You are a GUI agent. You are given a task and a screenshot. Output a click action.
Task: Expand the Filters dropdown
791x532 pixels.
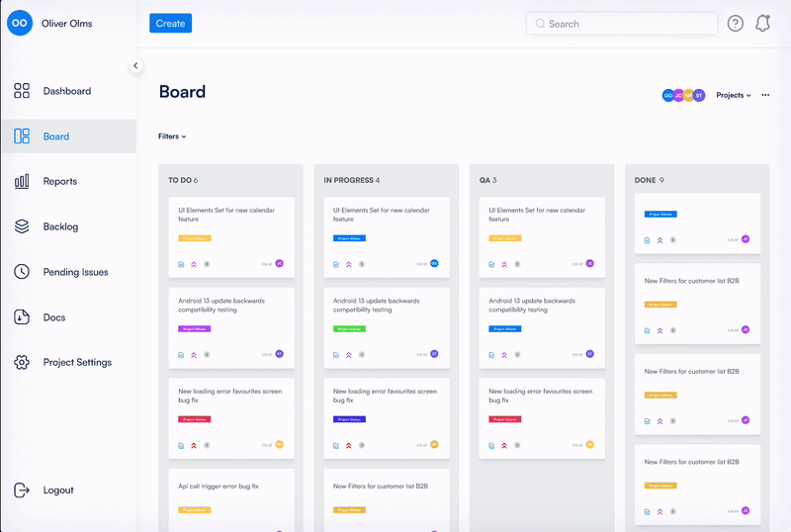(172, 136)
